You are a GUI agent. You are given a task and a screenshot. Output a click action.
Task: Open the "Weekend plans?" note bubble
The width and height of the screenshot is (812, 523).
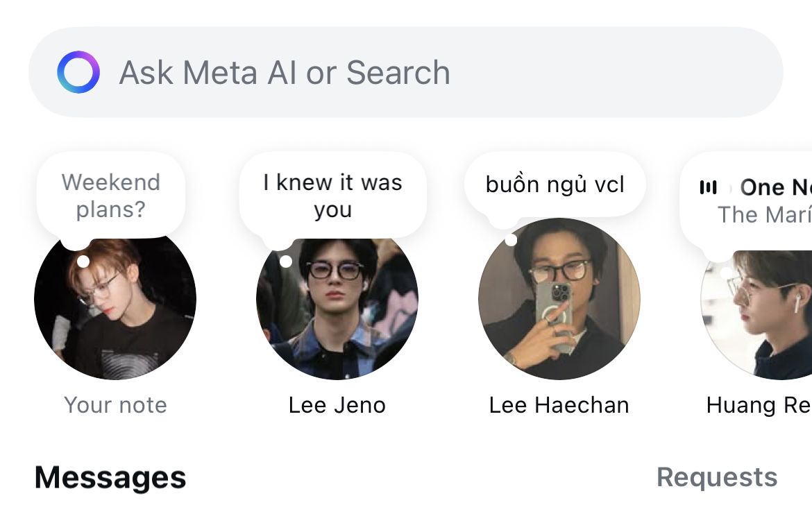111,196
